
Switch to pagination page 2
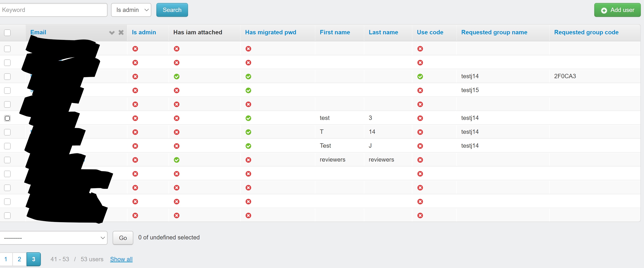pos(19,259)
